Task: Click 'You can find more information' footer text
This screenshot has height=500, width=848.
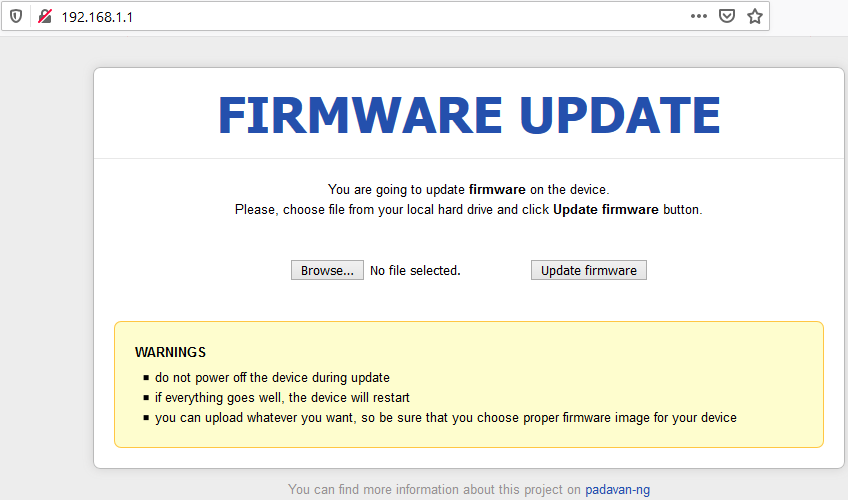Action: click(434, 490)
